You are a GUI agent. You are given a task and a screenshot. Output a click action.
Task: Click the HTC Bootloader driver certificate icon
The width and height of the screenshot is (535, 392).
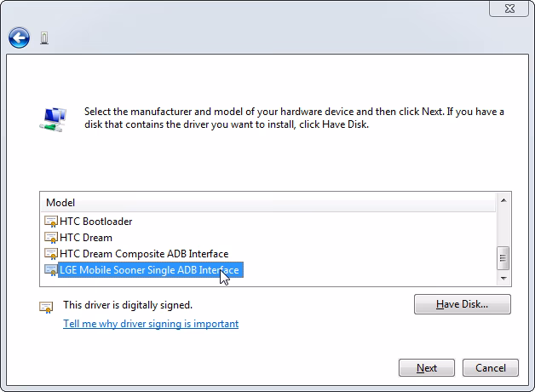tap(50, 222)
